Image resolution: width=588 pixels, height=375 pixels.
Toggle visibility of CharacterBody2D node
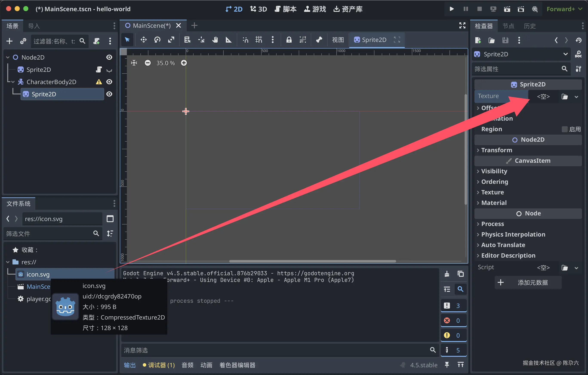109,82
